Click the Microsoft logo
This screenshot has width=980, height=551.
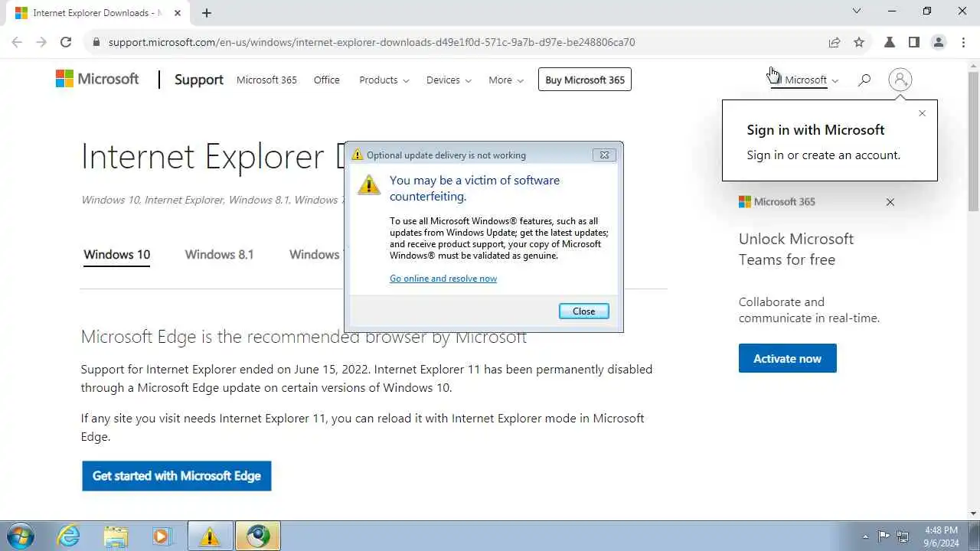tap(97, 79)
